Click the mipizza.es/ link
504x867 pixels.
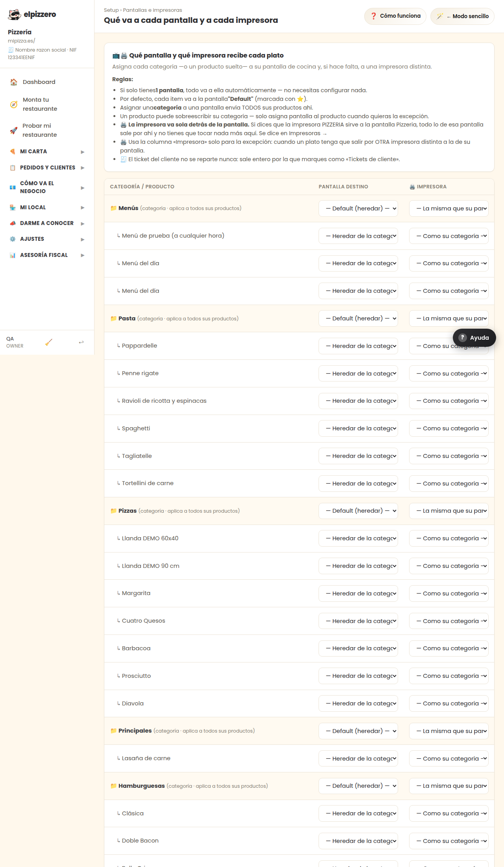[x=21, y=41]
